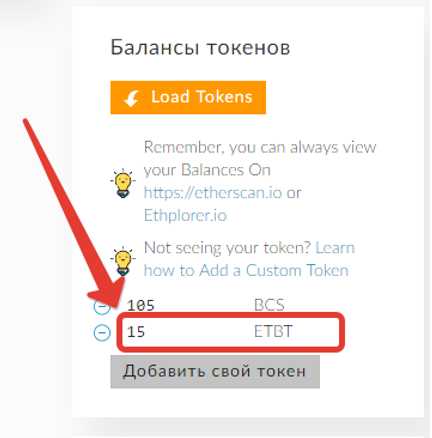Click the arrow icon inside Load Tokens
The height and width of the screenshot is (438, 432).
coord(131,99)
